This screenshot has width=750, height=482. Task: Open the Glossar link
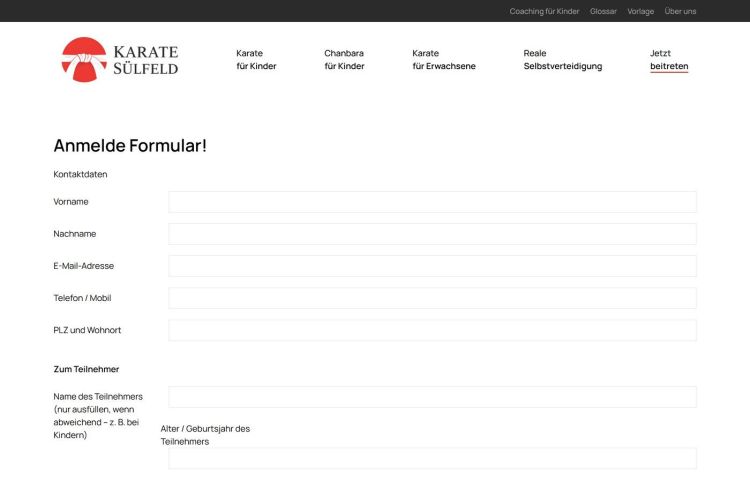click(x=603, y=11)
